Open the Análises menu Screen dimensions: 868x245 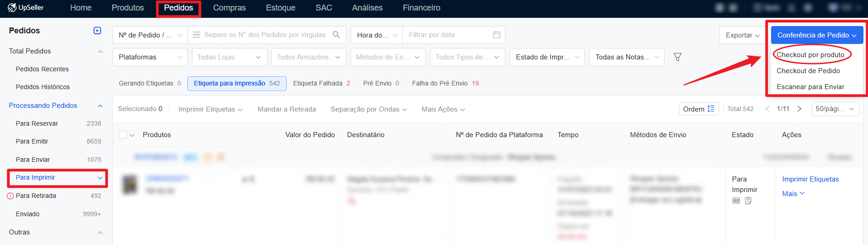367,8
